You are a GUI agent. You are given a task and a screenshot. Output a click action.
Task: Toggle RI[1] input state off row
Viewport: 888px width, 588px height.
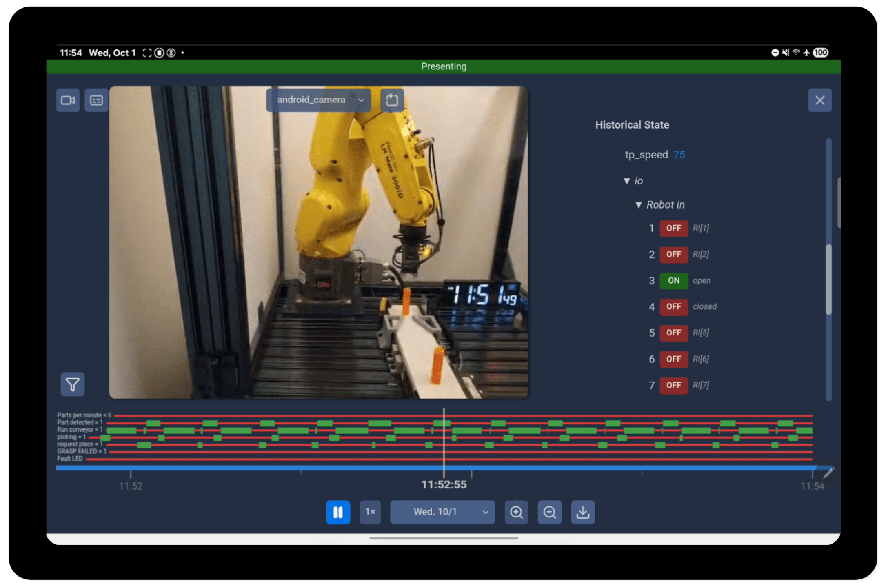tap(673, 229)
